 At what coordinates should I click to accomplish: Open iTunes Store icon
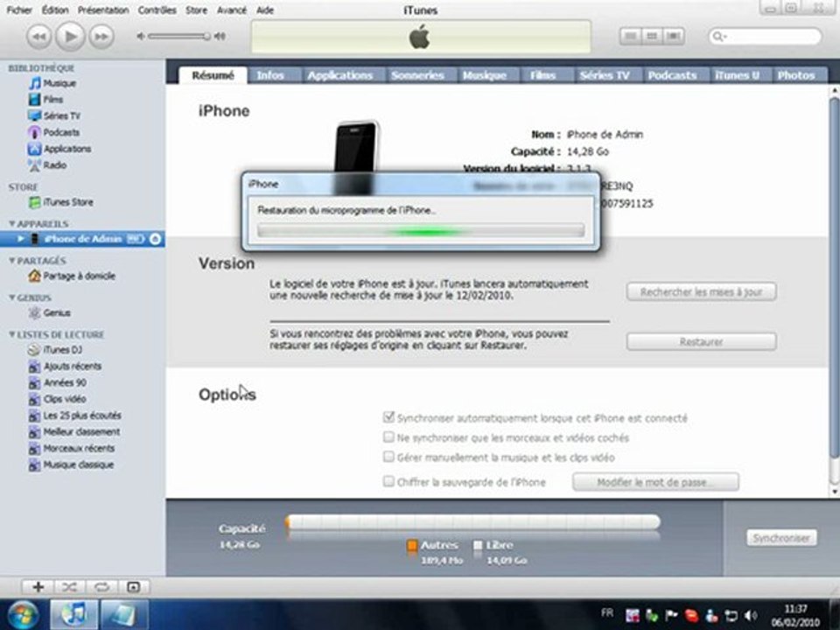point(35,202)
